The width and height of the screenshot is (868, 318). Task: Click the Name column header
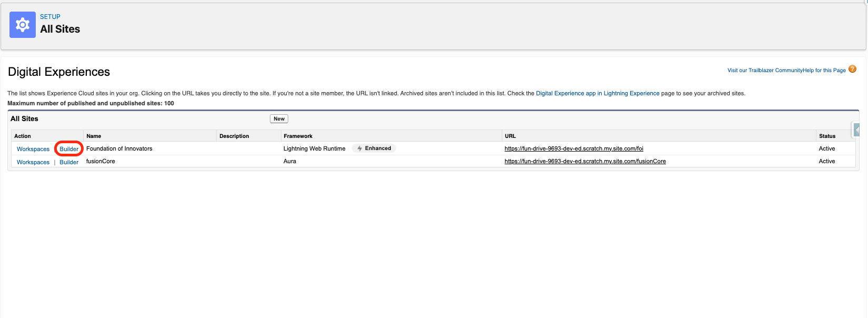pyautogui.click(x=94, y=136)
